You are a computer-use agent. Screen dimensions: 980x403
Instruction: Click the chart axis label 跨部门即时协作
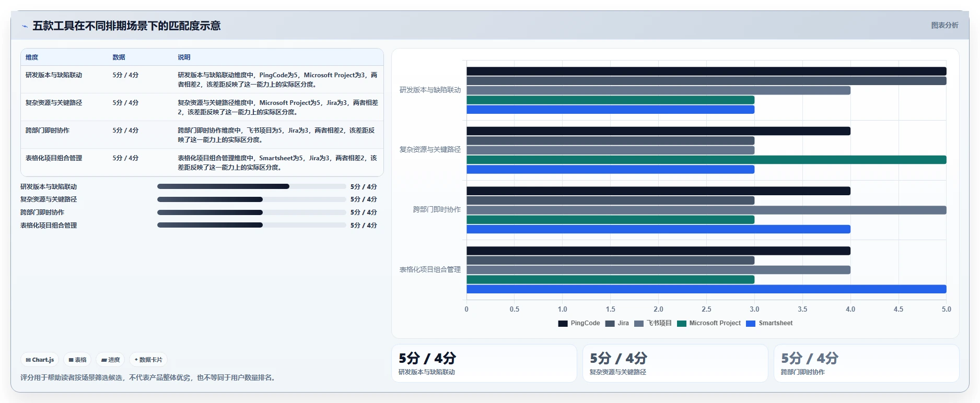pyautogui.click(x=437, y=210)
